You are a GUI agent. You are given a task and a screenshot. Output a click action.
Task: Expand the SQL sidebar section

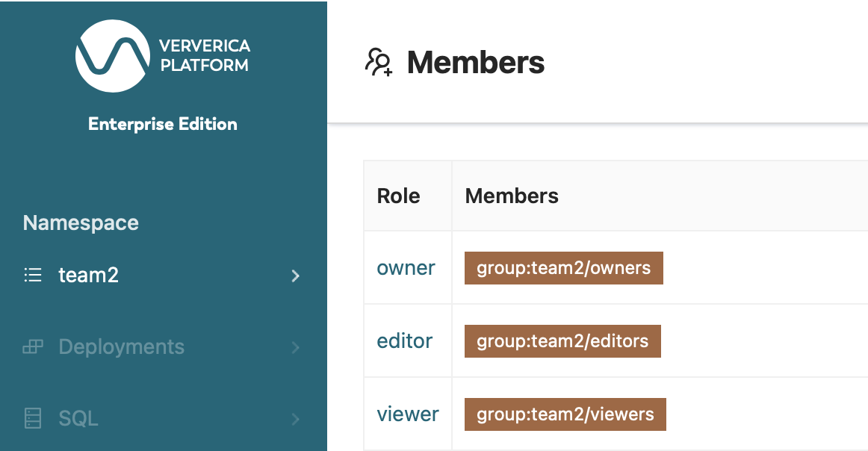295,419
